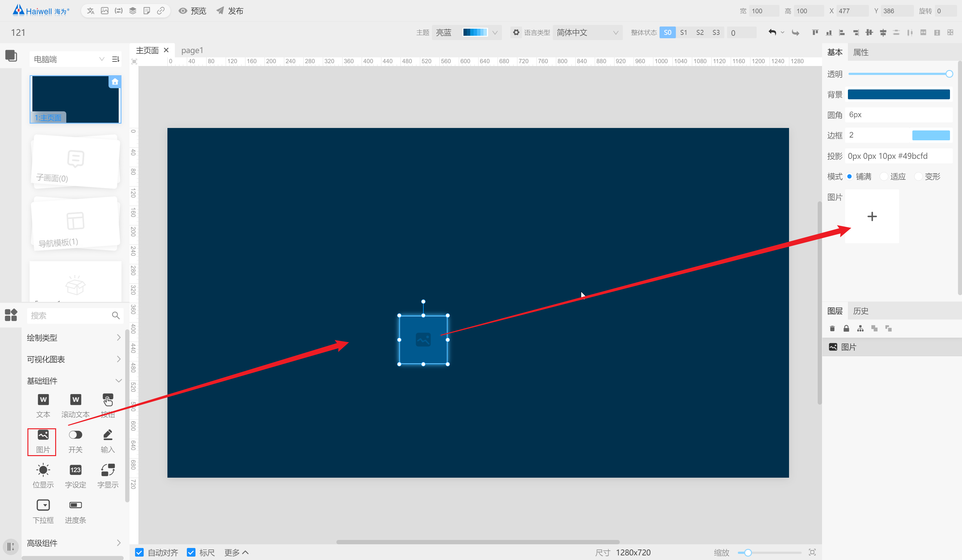Click the 发布 publish button

click(230, 11)
